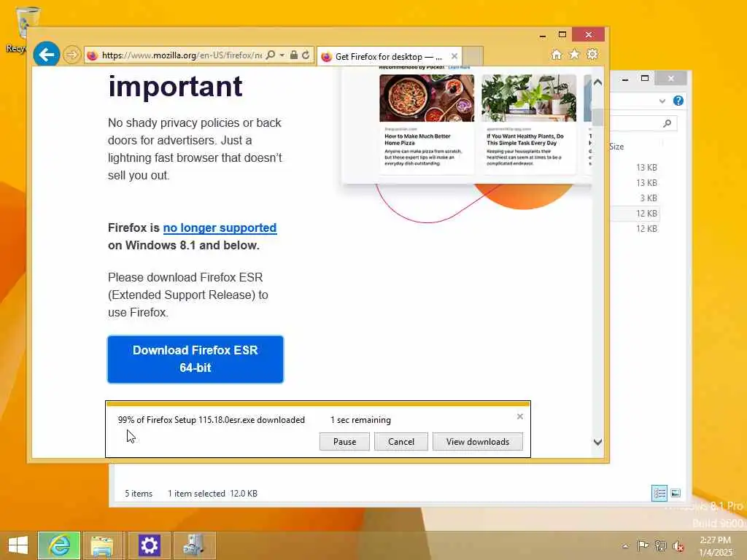The width and height of the screenshot is (747, 560).
Task: Select the 'Get Firefox for desktop' tab
Action: [x=389, y=56]
